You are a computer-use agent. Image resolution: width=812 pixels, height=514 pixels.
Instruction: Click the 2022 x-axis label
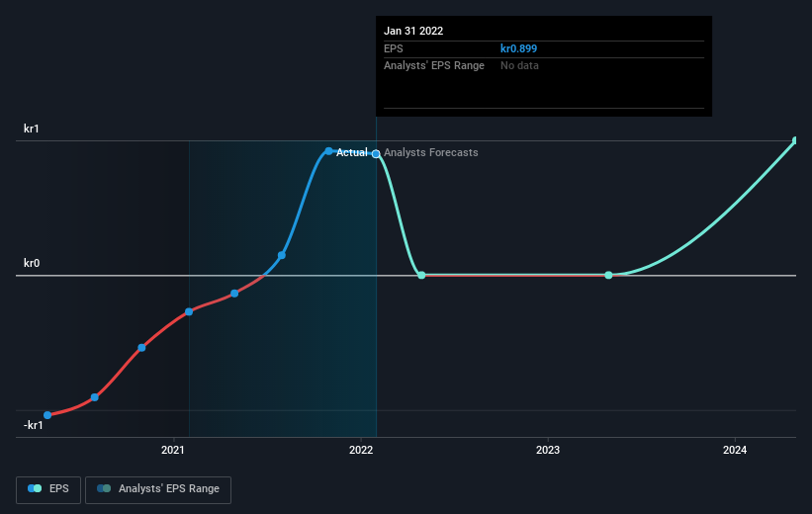click(361, 450)
